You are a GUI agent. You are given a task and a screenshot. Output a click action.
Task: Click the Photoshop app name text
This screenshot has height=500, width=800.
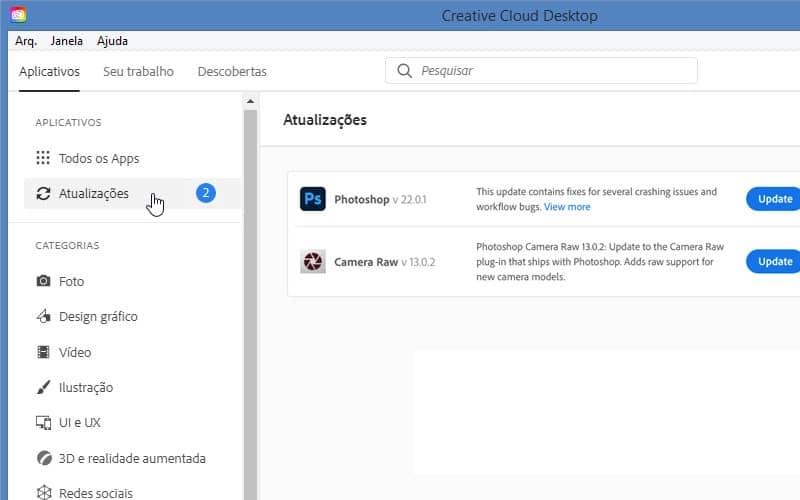[362, 199]
